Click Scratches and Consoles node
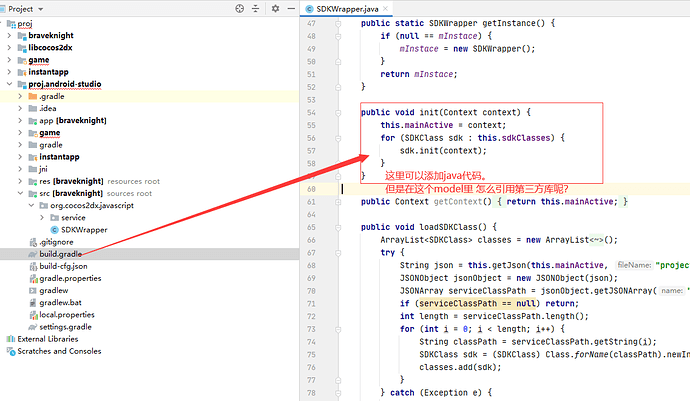 coord(59,351)
